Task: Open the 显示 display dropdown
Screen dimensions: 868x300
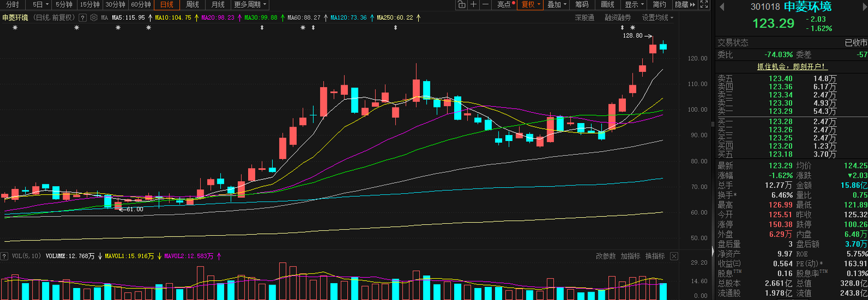Action: click(x=634, y=5)
